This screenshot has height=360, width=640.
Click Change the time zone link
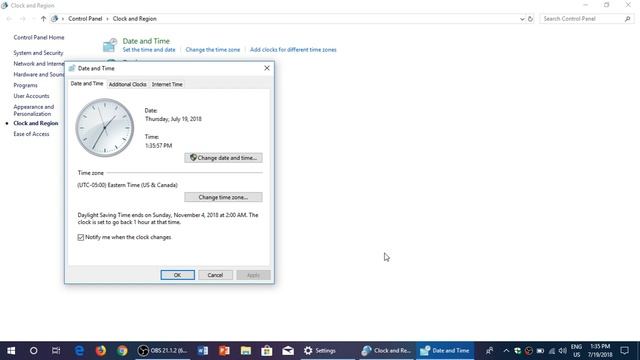(213, 50)
